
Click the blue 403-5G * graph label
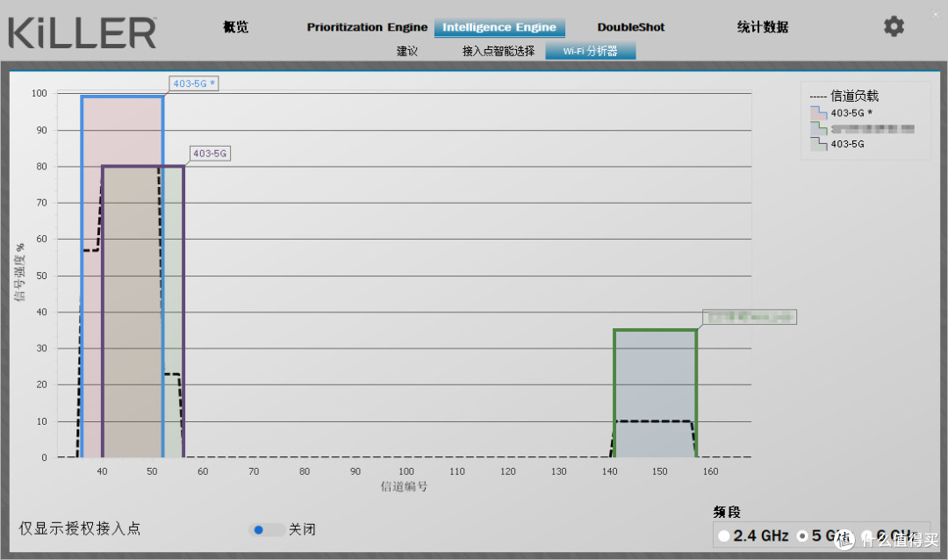193,83
